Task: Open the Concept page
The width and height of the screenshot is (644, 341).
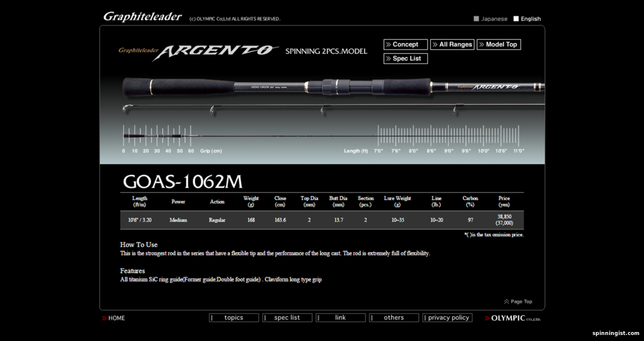Action: pyautogui.click(x=405, y=45)
